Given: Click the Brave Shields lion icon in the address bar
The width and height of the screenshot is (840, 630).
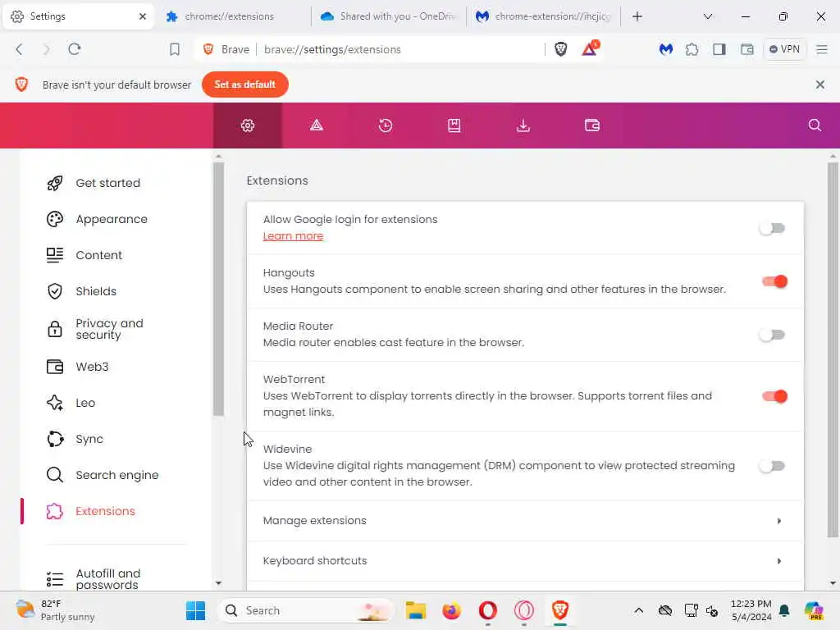Looking at the screenshot, I should click(561, 49).
